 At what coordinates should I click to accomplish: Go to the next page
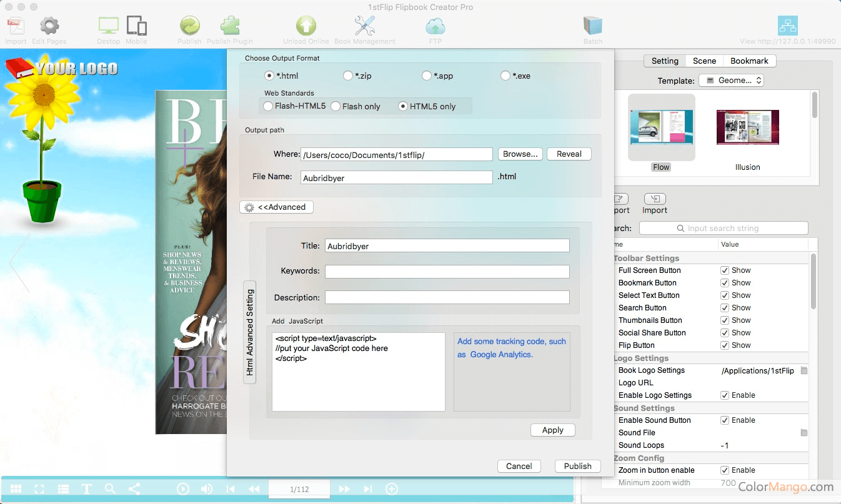[344, 489]
